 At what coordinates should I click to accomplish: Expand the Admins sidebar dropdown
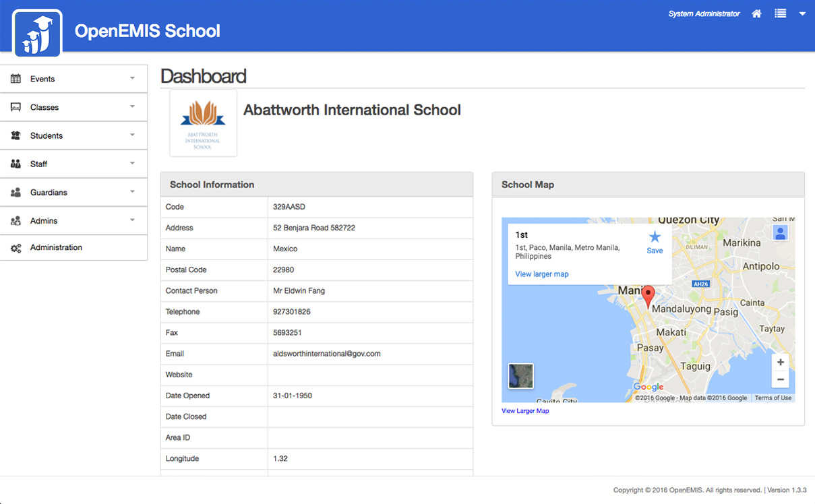point(133,220)
